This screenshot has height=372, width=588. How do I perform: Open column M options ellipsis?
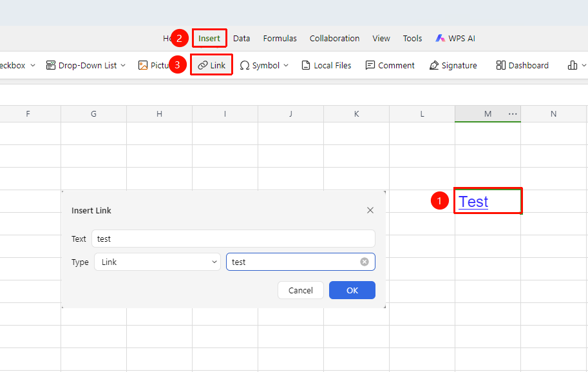(513, 113)
